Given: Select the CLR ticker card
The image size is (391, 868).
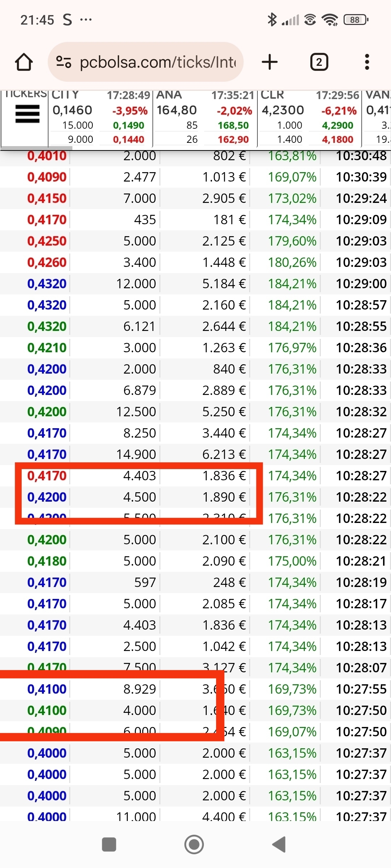Looking at the screenshot, I should point(310,118).
